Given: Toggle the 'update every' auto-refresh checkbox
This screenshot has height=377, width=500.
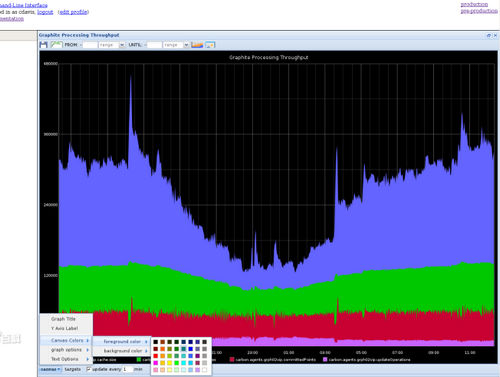Looking at the screenshot, I should tap(89, 369).
